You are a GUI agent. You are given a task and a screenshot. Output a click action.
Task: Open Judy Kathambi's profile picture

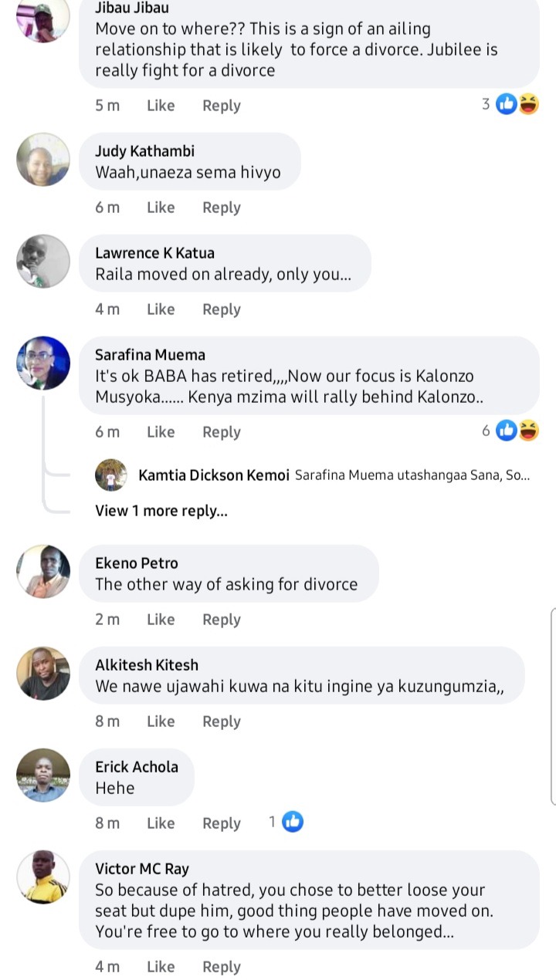tap(43, 160)
